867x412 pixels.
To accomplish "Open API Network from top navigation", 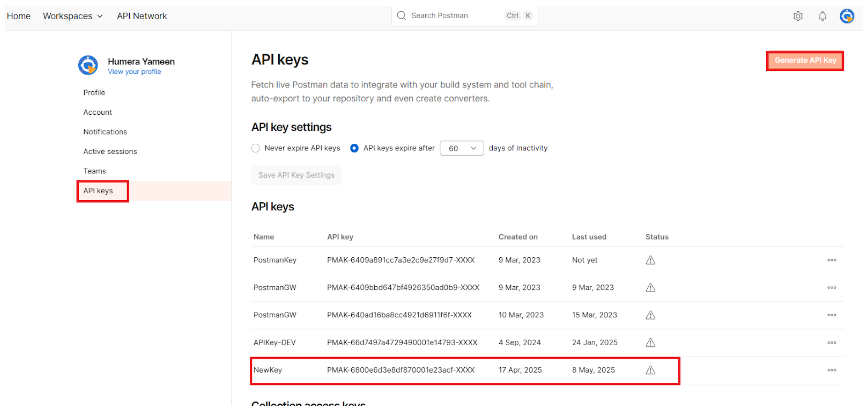I will pos(142,16).
